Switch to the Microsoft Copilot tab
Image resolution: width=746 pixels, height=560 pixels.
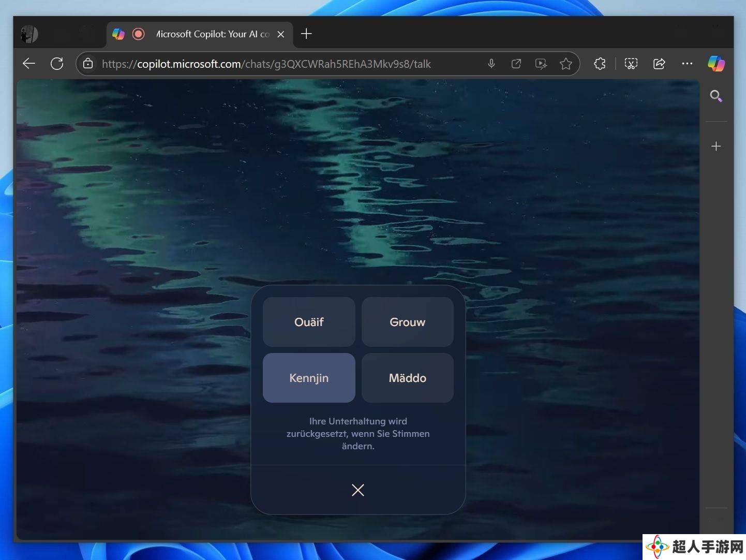click(x=200, y=34)
